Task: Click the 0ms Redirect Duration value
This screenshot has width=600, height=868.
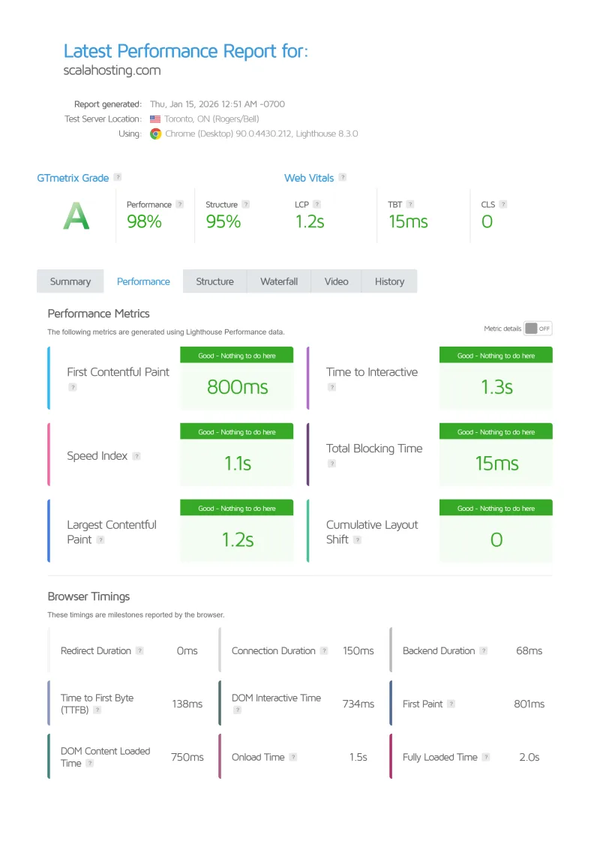Action: [x=187, y=651]
